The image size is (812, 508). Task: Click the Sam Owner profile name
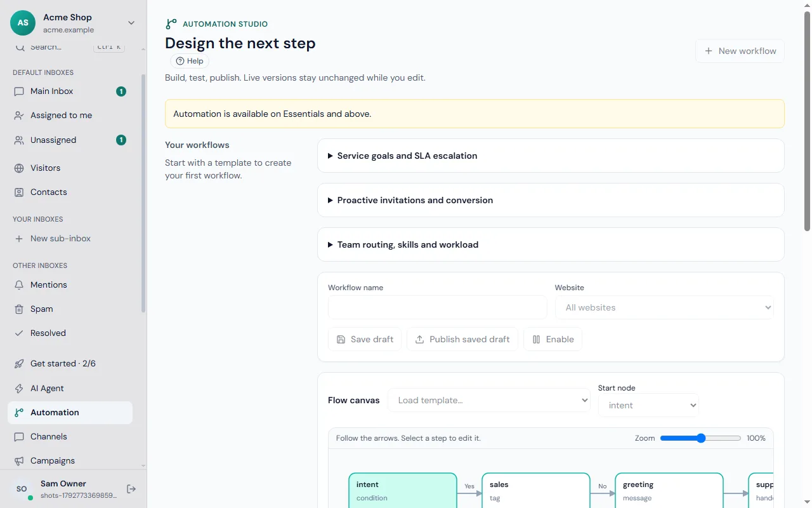click(x=63, y=484)
